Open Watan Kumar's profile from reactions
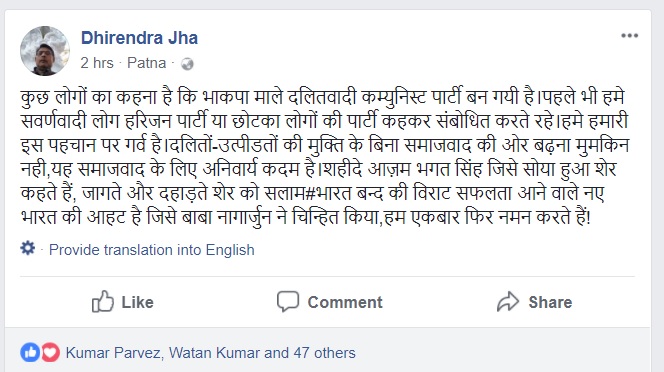 (214, 353)
